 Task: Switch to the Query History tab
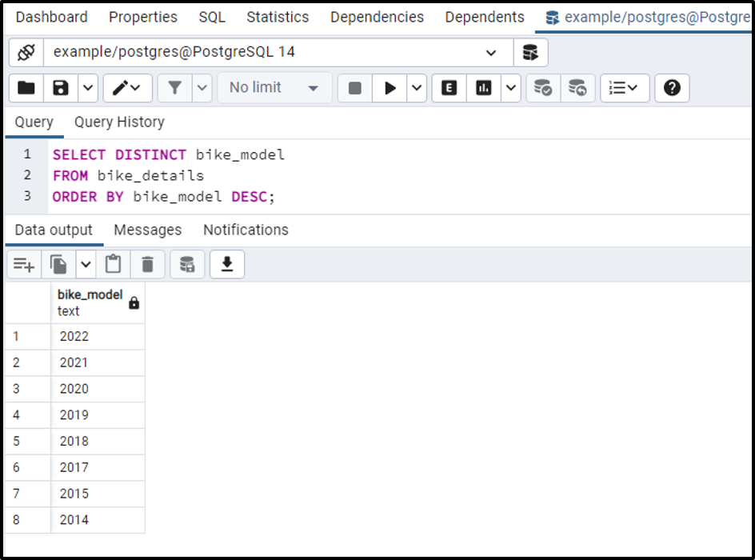click(x=119, y=122)
